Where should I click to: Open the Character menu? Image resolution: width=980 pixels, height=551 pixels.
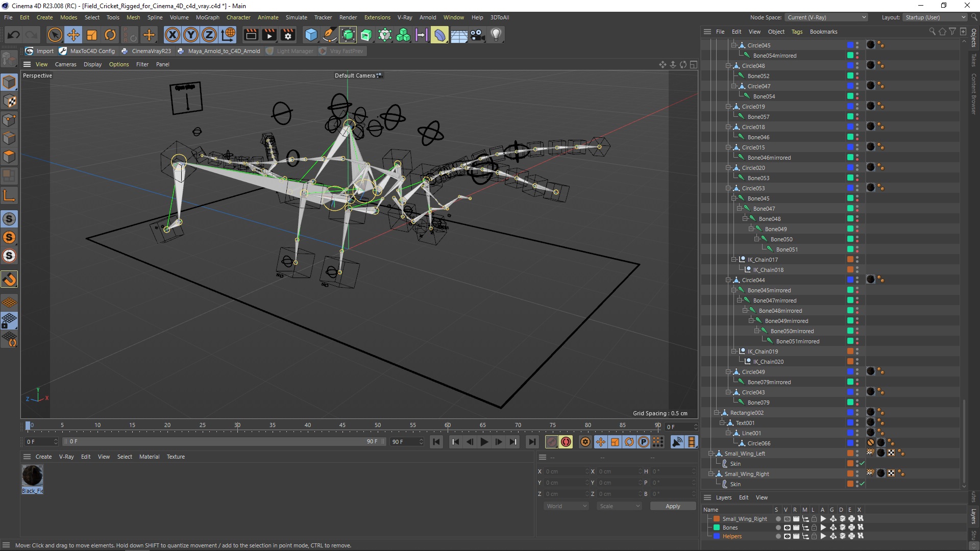(x=238, y=17)
